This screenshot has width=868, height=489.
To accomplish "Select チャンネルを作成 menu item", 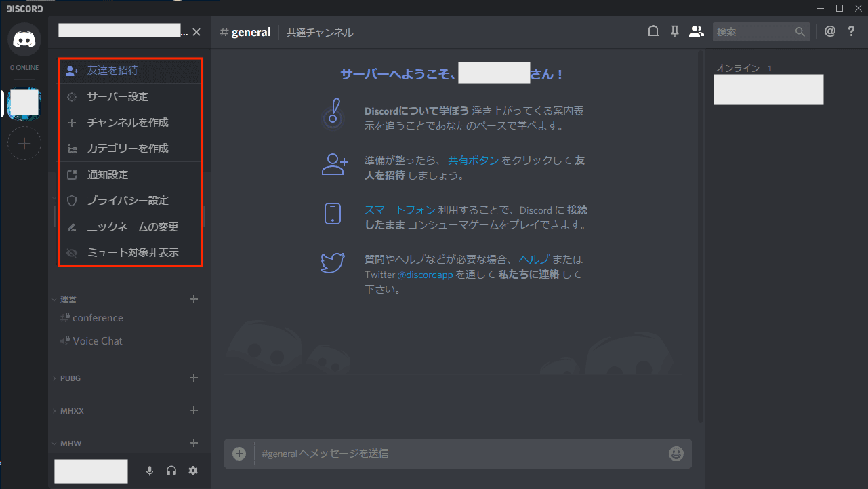I will point(130,123).
